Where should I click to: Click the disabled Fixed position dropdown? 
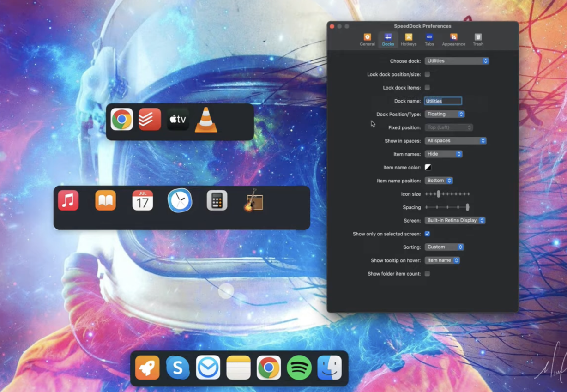point(449,127)
